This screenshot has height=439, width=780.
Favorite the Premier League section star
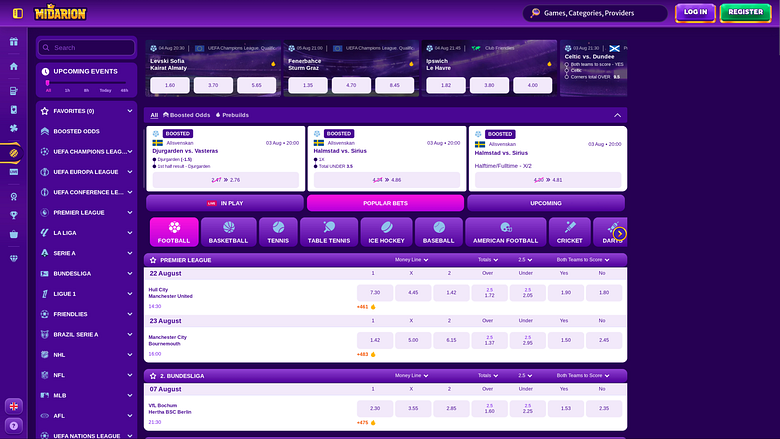153,260
